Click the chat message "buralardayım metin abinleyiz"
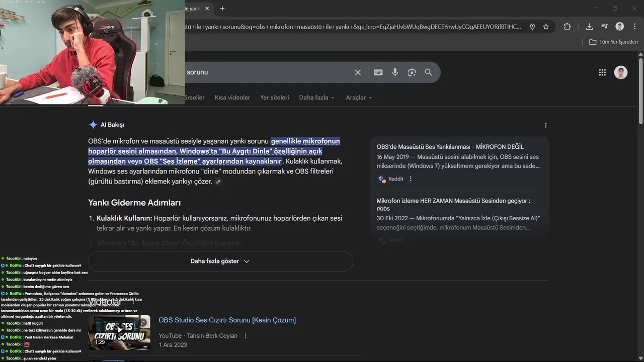 click(x=48, y=280)
